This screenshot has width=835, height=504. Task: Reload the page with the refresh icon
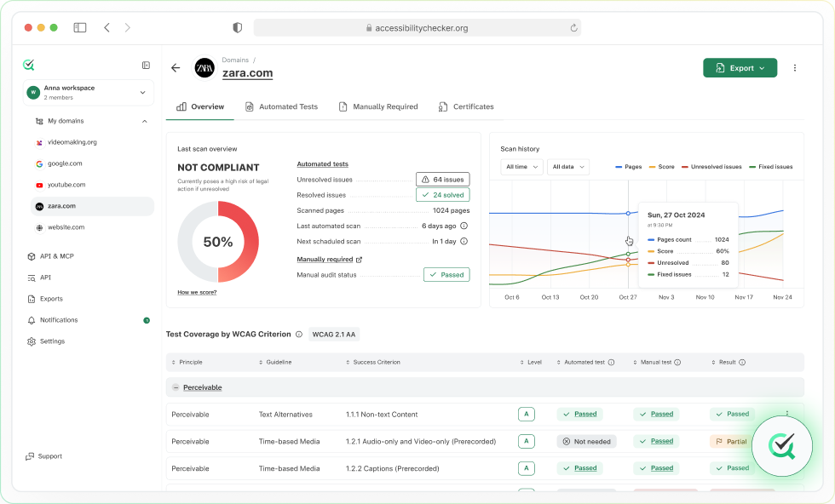pos(573,28)
